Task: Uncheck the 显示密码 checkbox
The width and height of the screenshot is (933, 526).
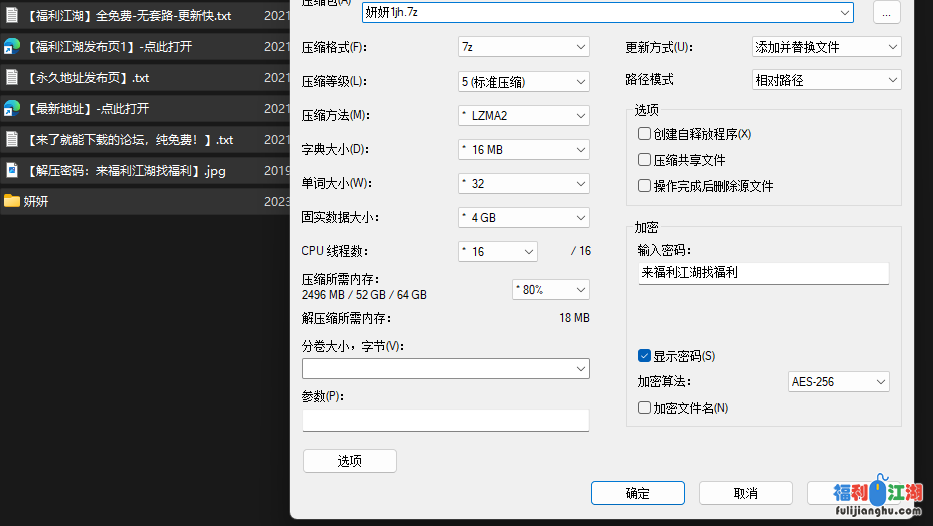Action: [x=645, y=356]
